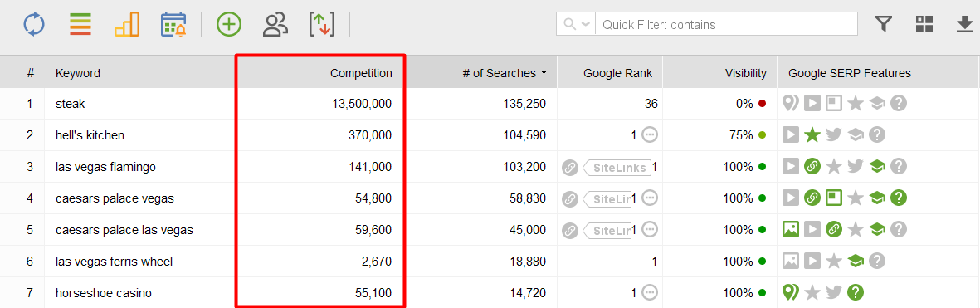The image size is (980, 308).
Task: Click the green add keyword plus icon
Action: tap(229, 25)
